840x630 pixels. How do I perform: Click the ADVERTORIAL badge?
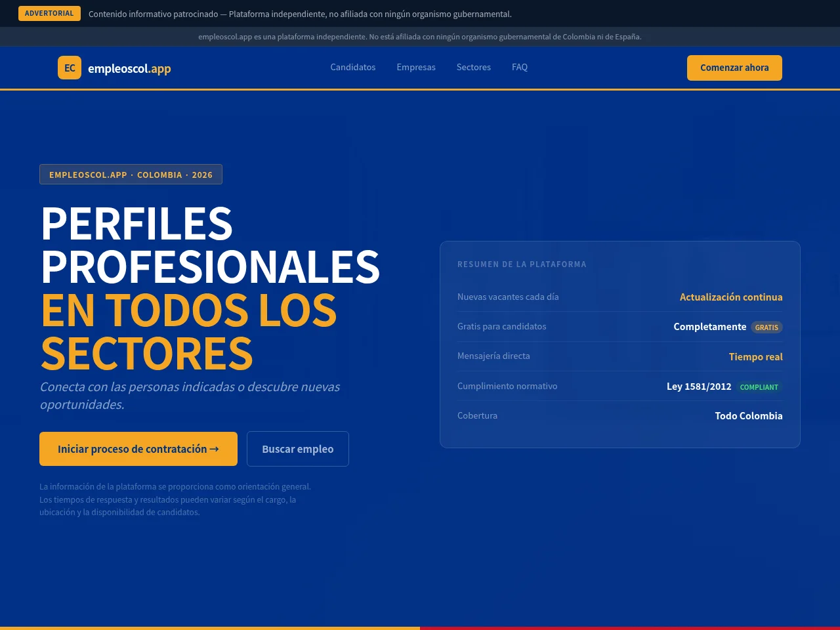pyautogui.click(x=49, y=13)
